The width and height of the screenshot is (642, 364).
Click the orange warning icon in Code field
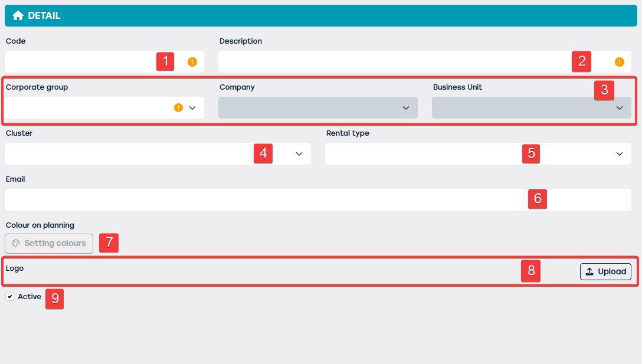pos(192,62)
